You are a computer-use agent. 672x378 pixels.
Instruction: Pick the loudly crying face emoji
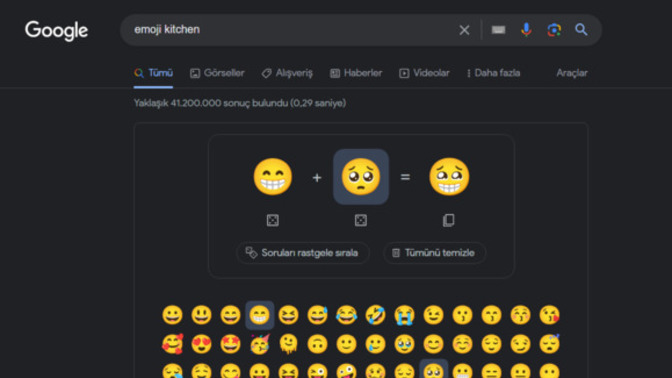pos(404,315)
